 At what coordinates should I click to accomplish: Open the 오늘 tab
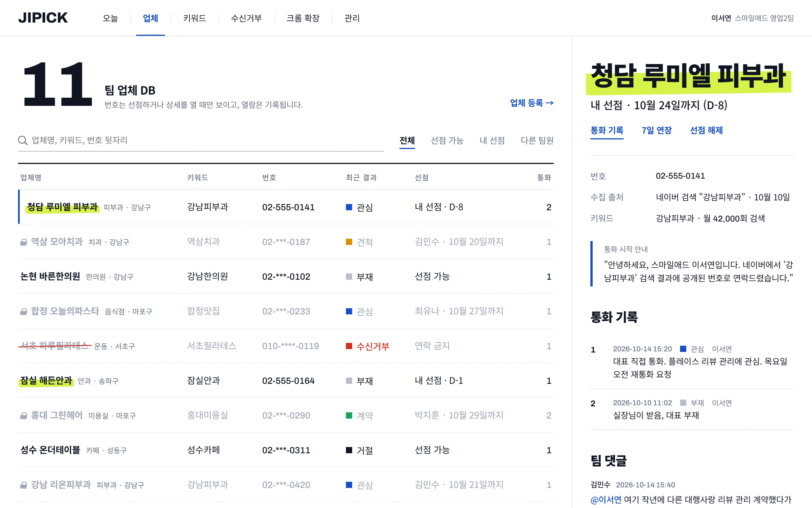tap(111, 18)
